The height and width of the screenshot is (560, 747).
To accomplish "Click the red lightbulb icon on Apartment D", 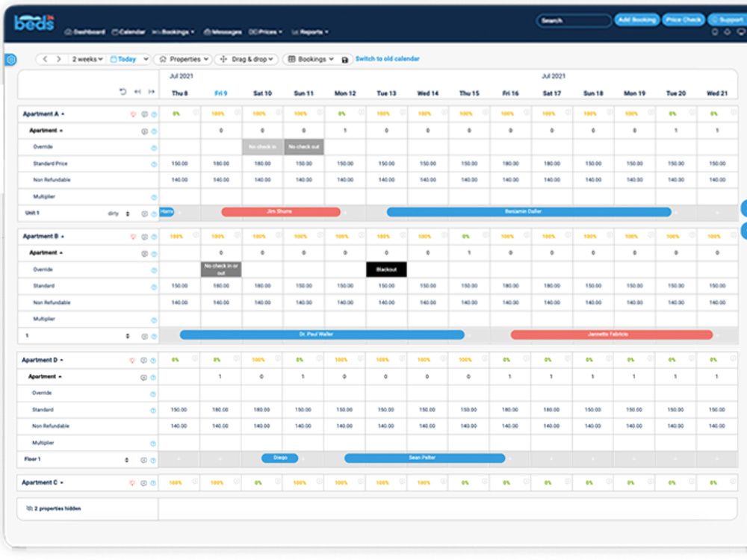I will 132,361.
